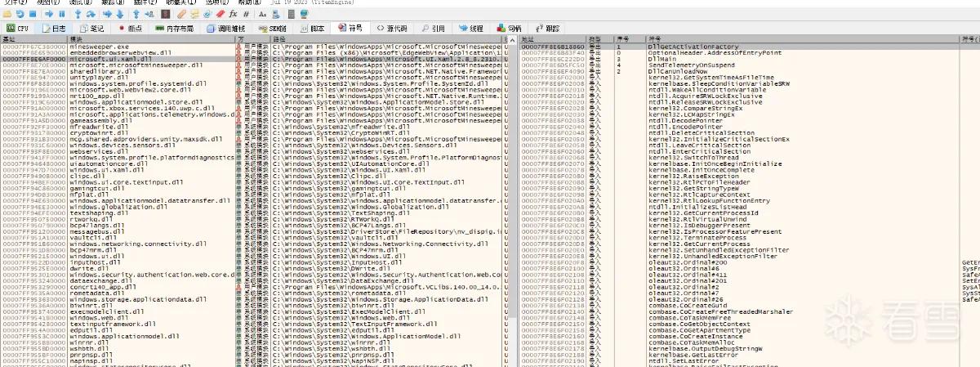The width and height of the screenshot is (980, 367).
Task: Switch to the CPU tab
Action: 17,28
